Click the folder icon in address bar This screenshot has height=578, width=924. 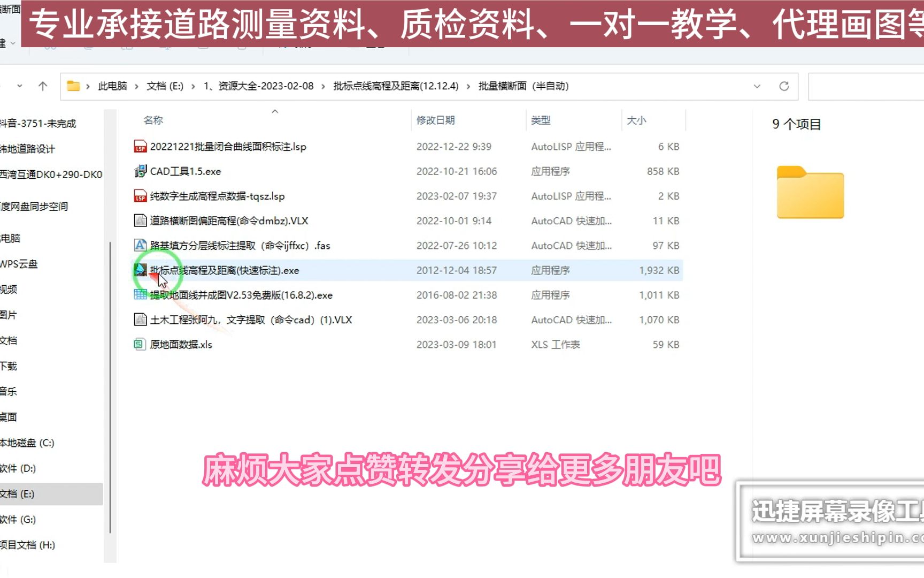pos(73,86)
